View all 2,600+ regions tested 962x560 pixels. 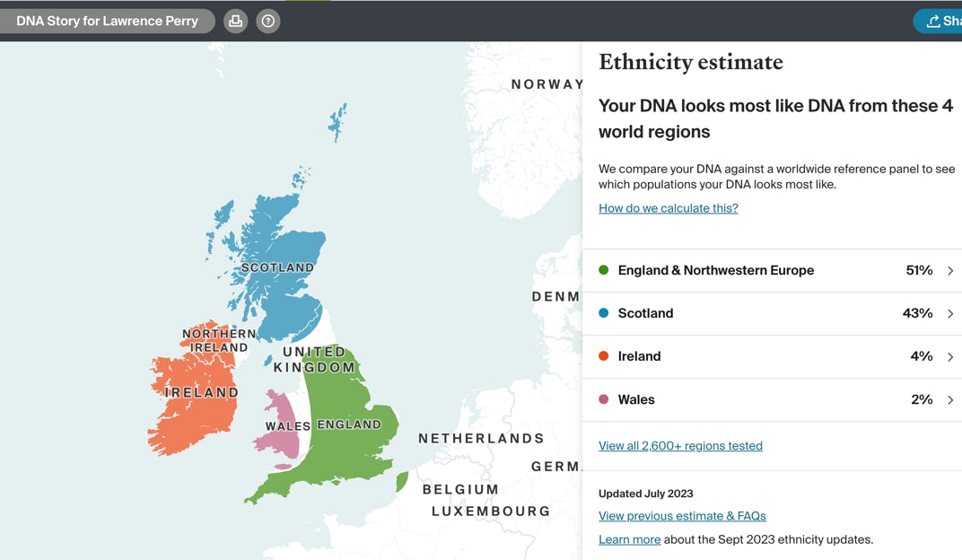(x=680, y=446)
